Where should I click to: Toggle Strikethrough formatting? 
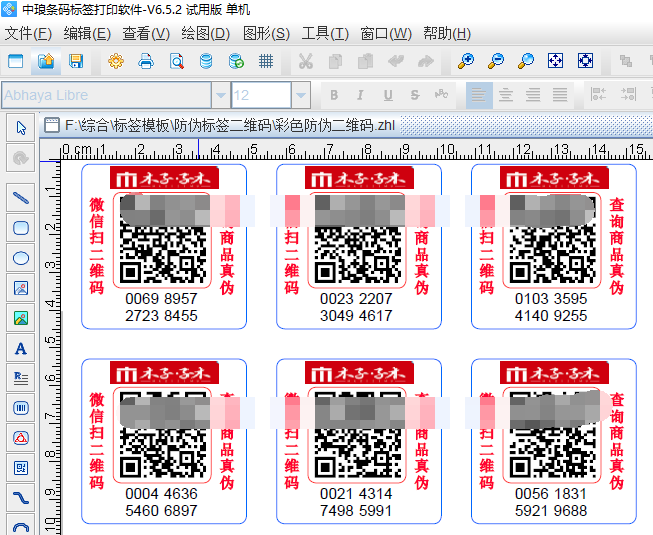pos(415,95)
